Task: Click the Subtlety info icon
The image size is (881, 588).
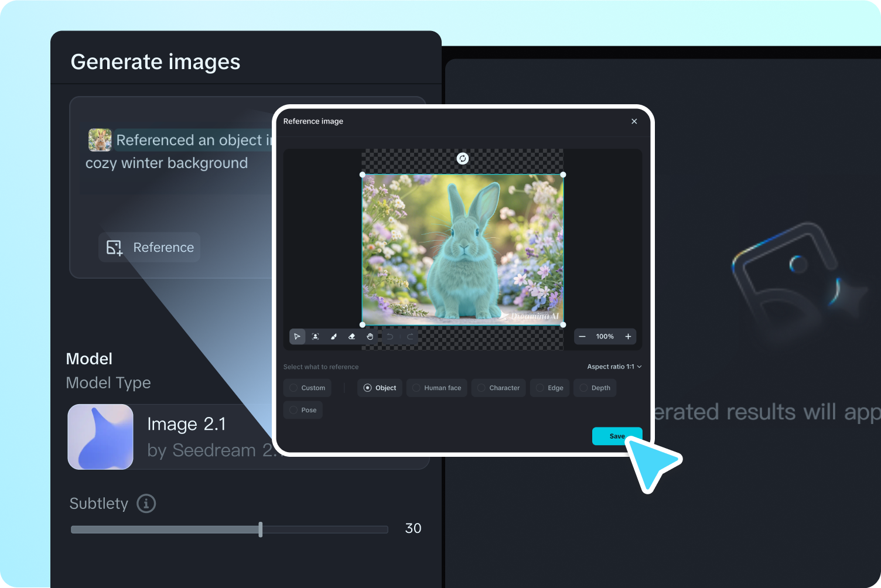Action: pos(146,503)
